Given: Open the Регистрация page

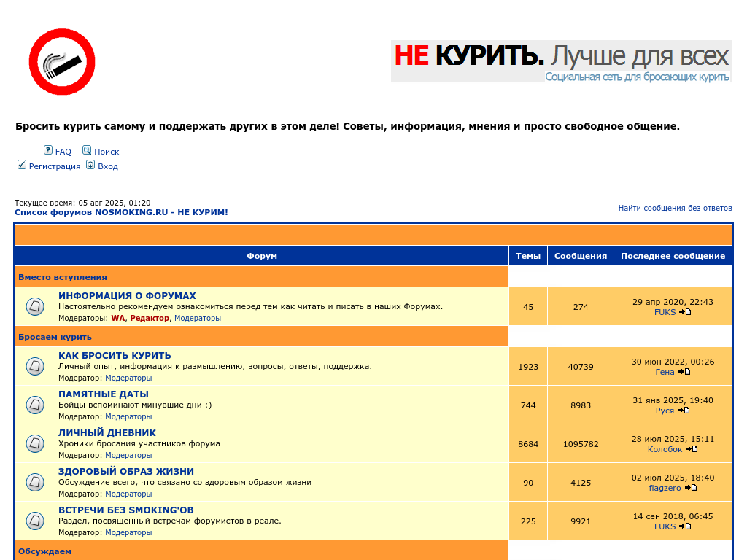Looking at the screenshot, I should click(x=55, y=166).
